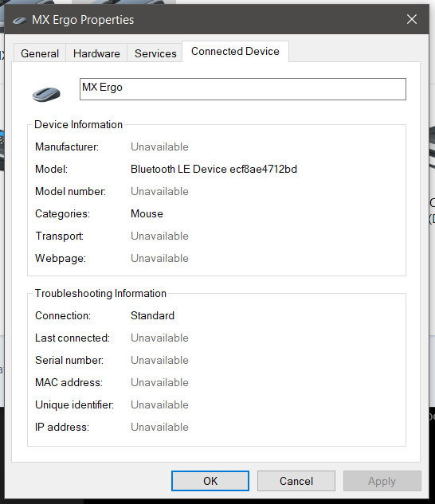Open the Hardware tab
This screenshot has height=504, width=435.
pos(96,53)
